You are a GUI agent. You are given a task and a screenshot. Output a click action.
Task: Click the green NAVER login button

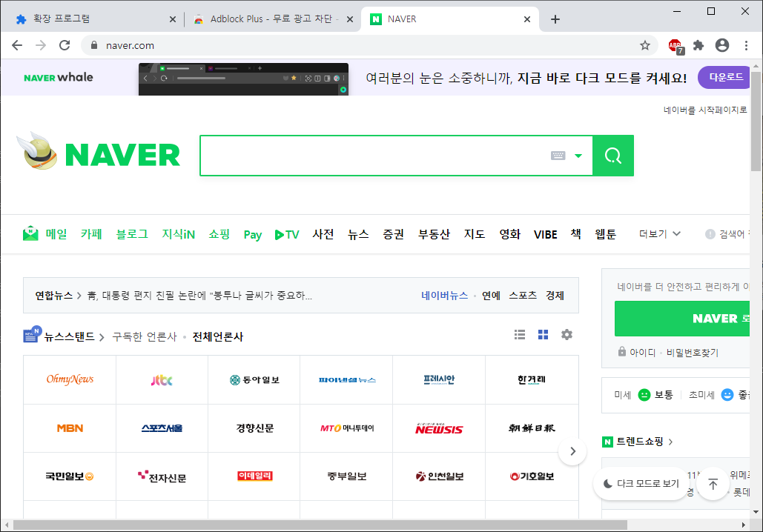(x=682, y=319)
